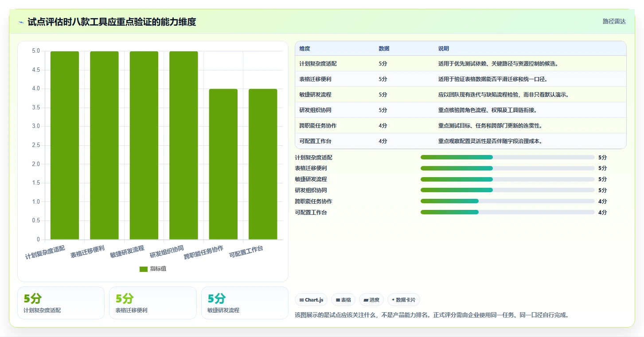Click 跨职能任务协作 cell in the table
The image size is (644, 337).
pyautogui.click(x=318, y=126)
